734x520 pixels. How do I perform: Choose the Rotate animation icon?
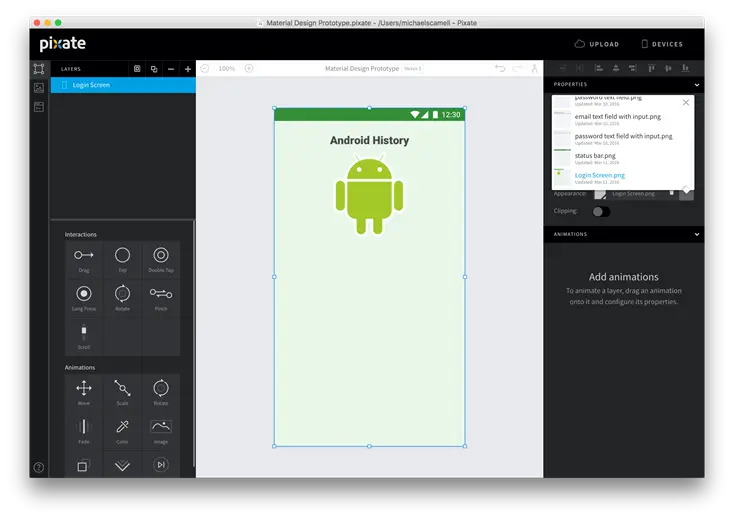tap(161, 388)
